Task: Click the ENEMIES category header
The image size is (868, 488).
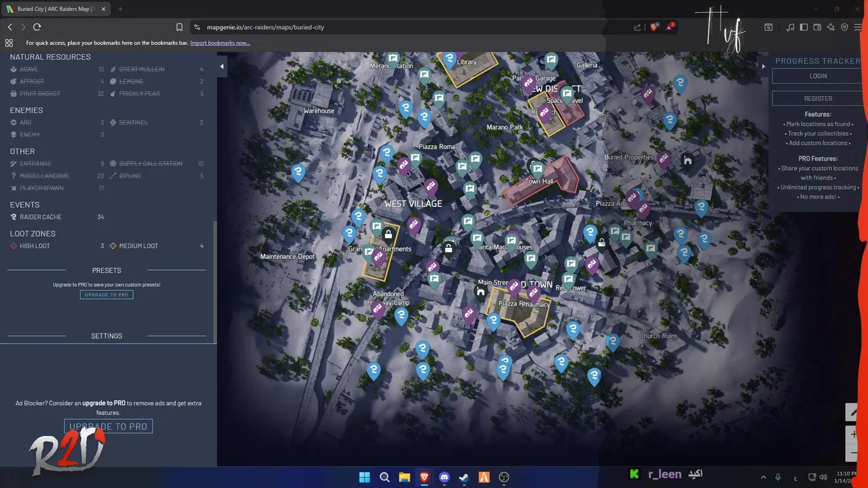Action: click(x=26, y=110)
